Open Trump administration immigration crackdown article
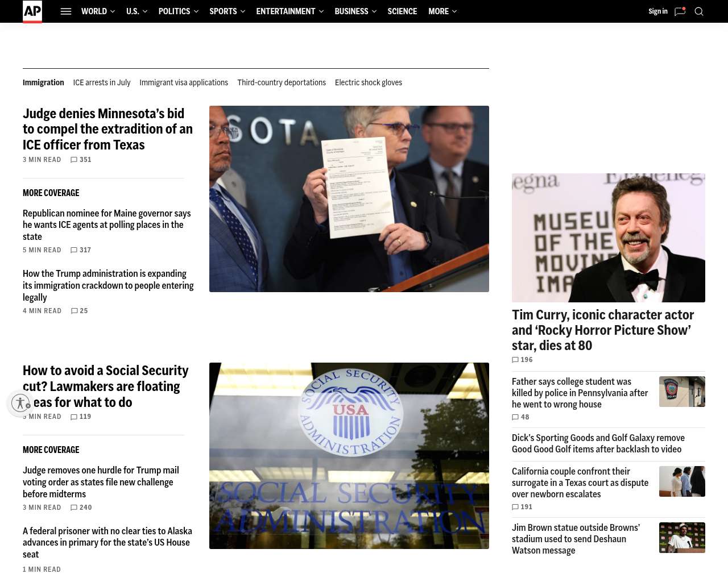The image size is (728, 582). pyautogui.click(x=108, y=285)
